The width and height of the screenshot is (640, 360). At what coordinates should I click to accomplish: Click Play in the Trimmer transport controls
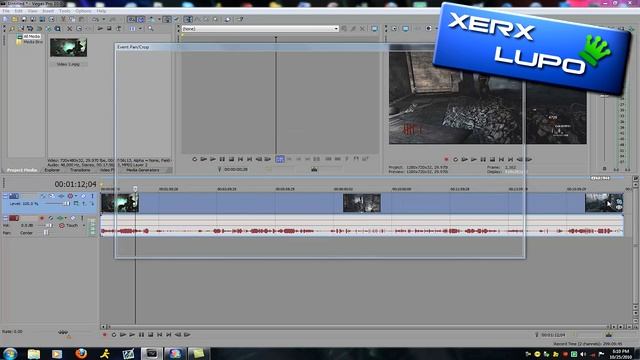[x=213, y=159]
